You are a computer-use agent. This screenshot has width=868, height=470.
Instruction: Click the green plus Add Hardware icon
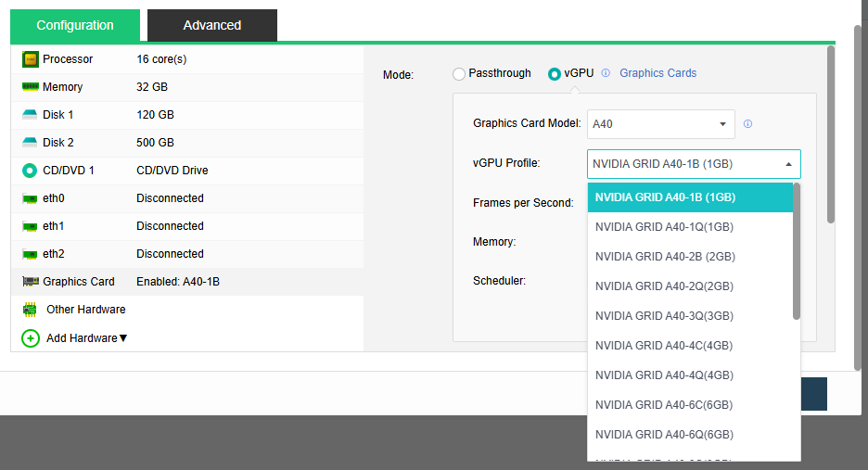click(x=31, y=338)
